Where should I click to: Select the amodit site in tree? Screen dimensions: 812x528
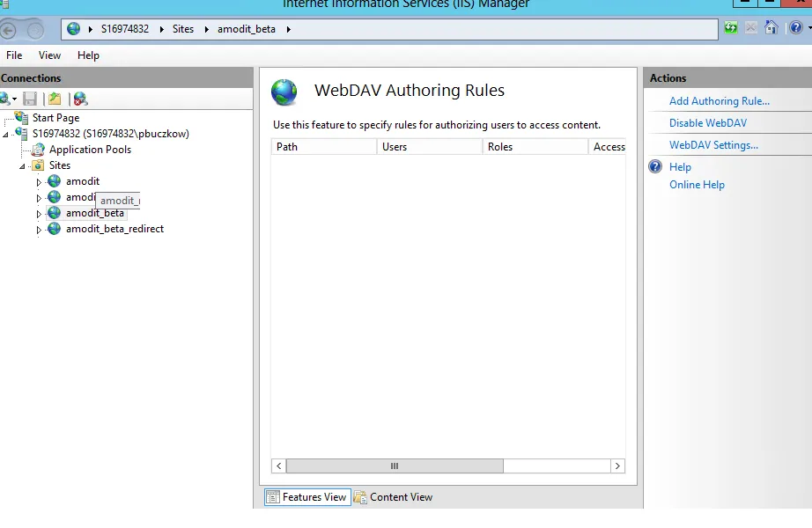tap(83, 181)
